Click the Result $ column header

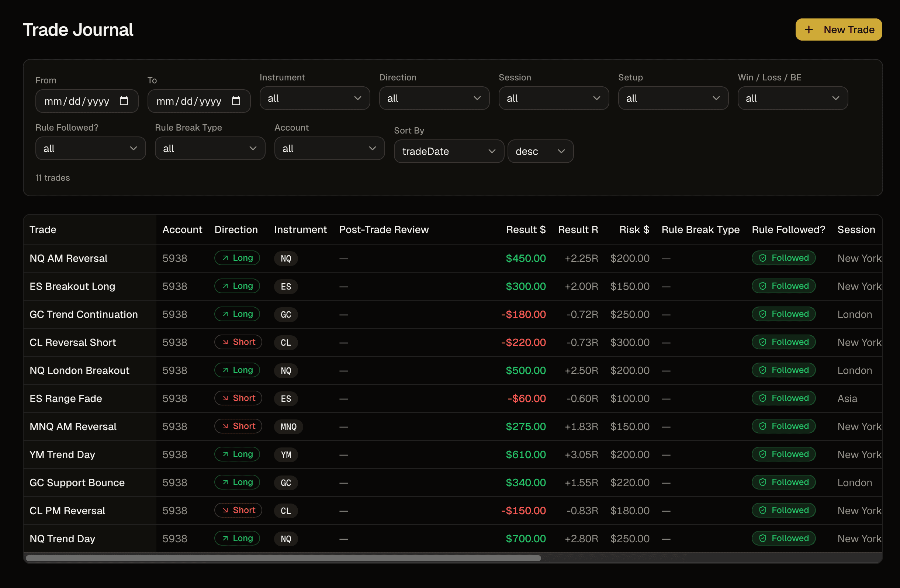(x=526, y=229)
